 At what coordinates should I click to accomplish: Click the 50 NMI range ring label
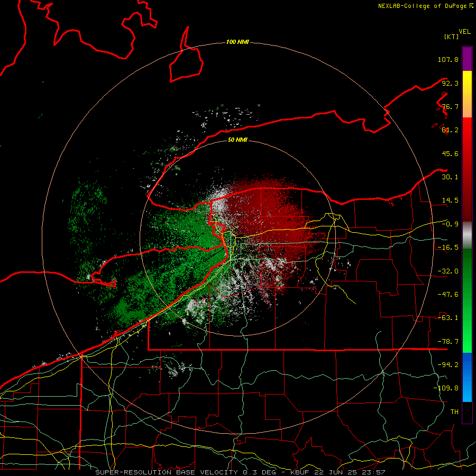(237, 140)
